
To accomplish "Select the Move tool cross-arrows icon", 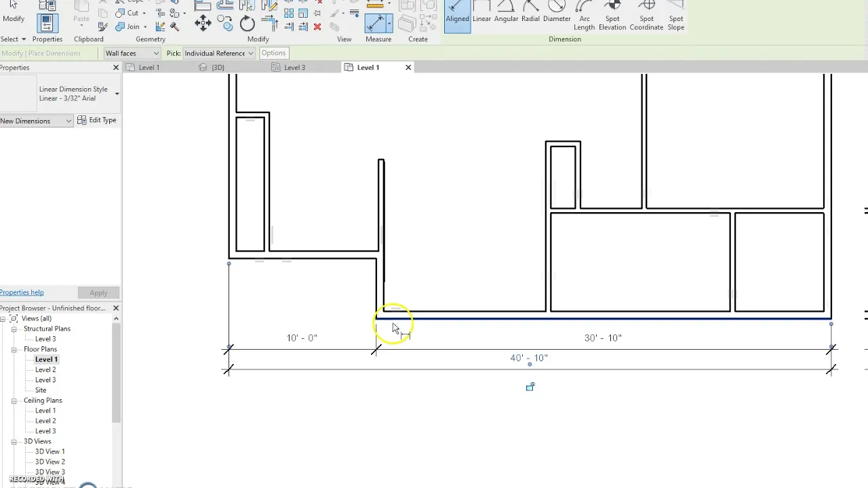I will [203, 22].
